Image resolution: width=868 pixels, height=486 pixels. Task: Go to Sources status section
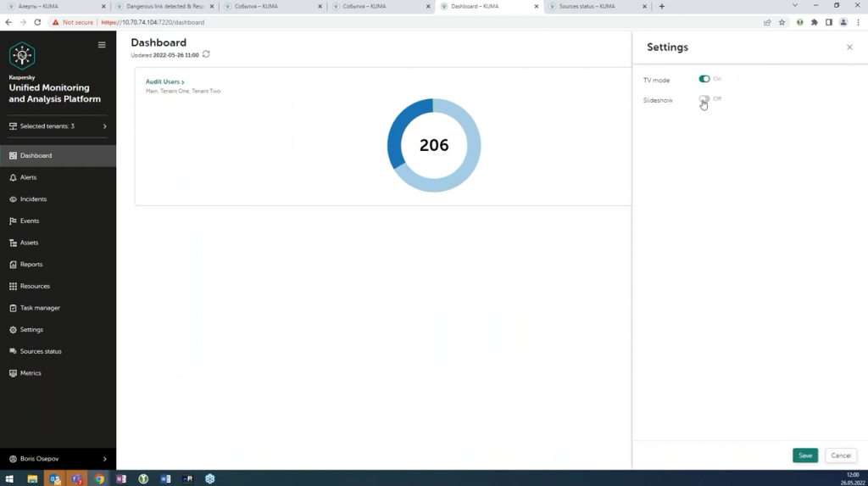click(x=58, y=351)
